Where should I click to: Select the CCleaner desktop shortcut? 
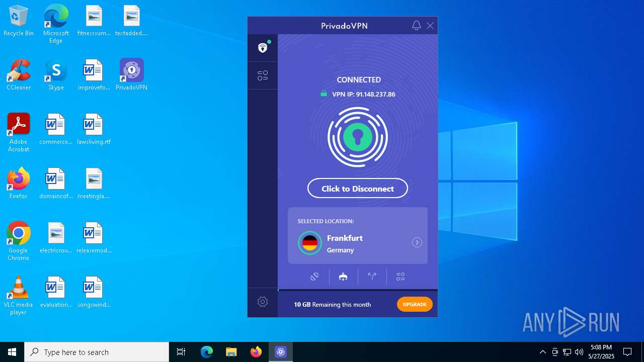[x=19, y=75]
